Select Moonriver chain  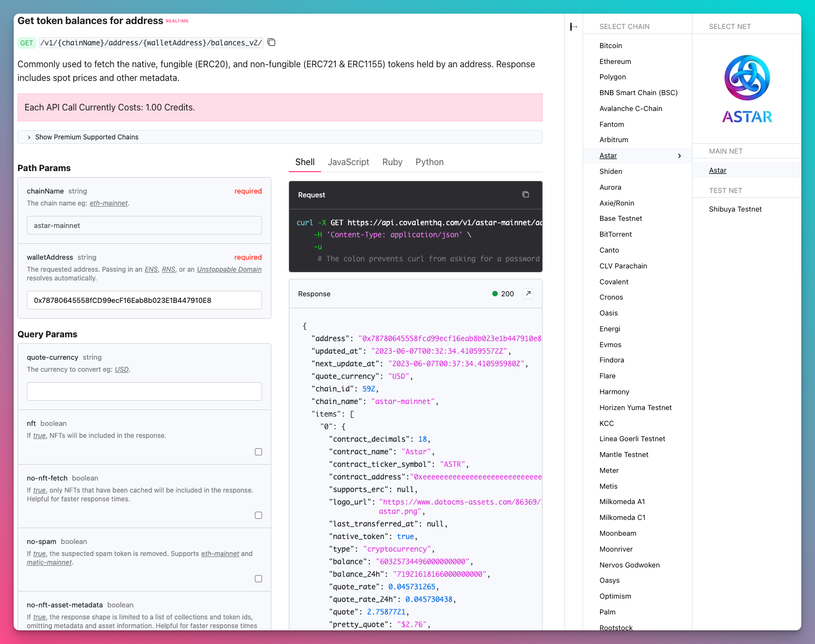pos(616,549)
